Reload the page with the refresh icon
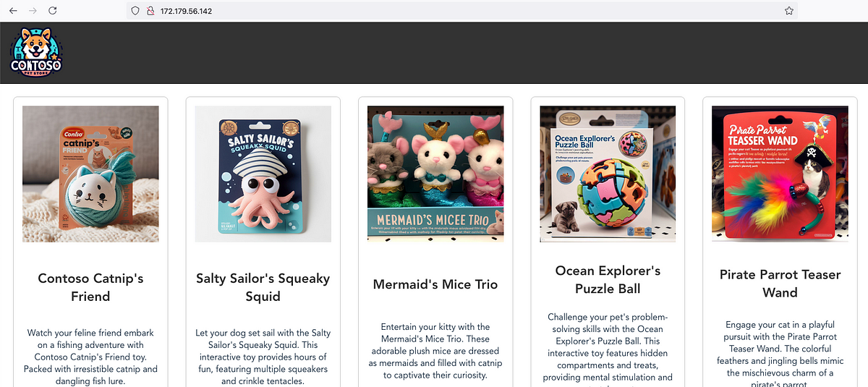 52,11
